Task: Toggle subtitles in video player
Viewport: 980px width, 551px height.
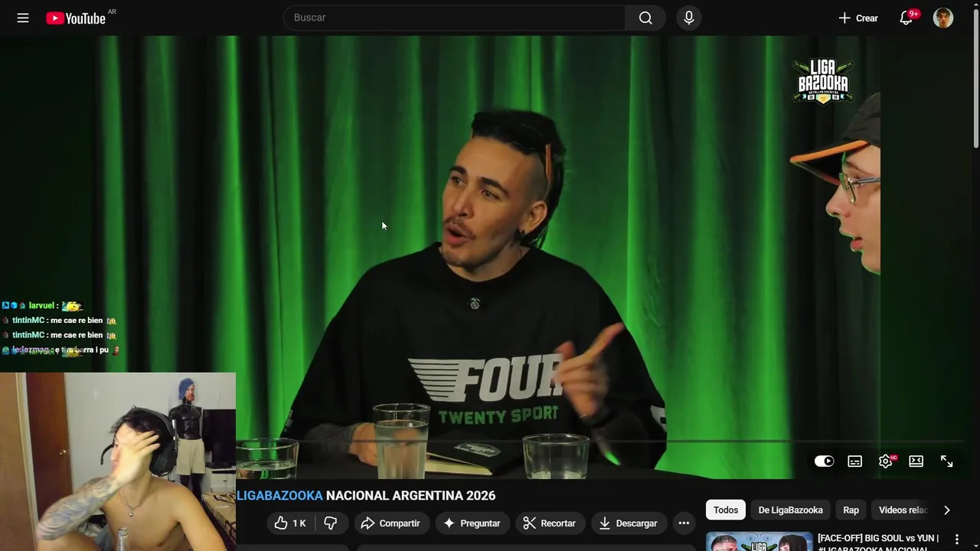Action: tap(855, 461)
